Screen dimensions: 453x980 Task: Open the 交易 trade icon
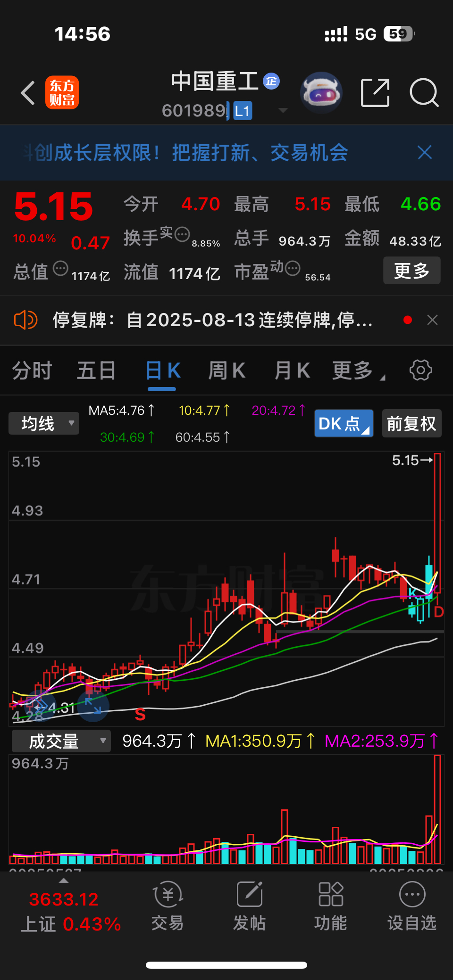click(168, 906)
